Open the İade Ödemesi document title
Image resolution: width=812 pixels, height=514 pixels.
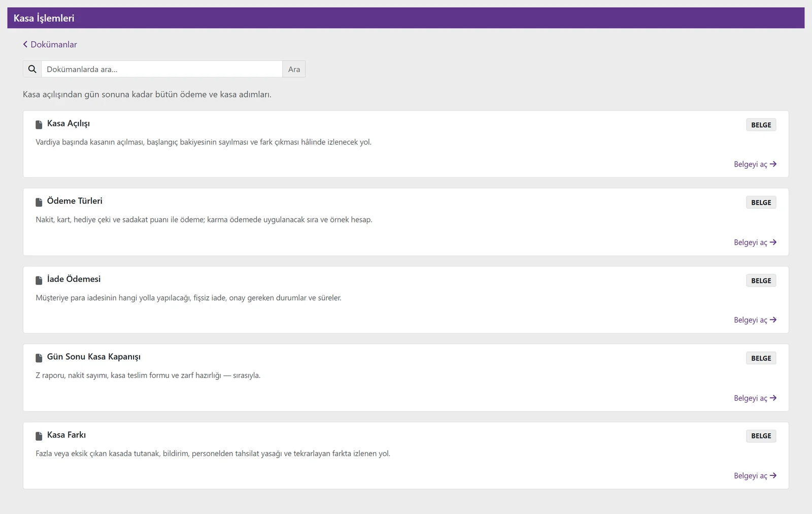[x=74, y=279]
